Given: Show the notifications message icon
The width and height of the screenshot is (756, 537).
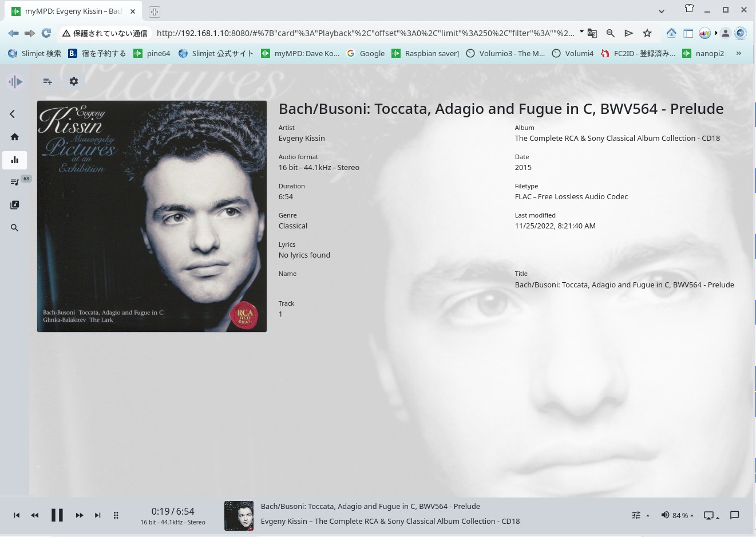Looking at the screenshot, I should tap(735, 515).
